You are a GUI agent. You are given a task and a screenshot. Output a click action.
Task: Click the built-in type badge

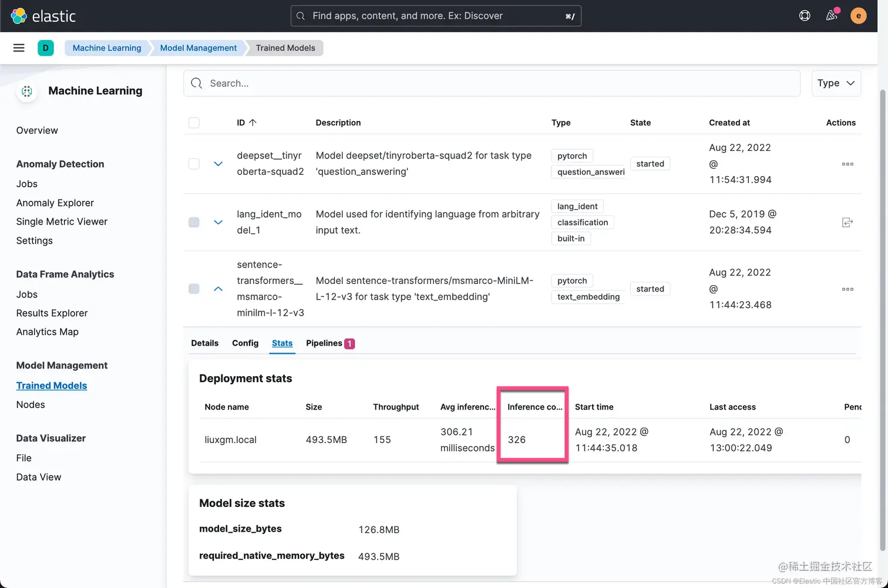pos(571,239)
